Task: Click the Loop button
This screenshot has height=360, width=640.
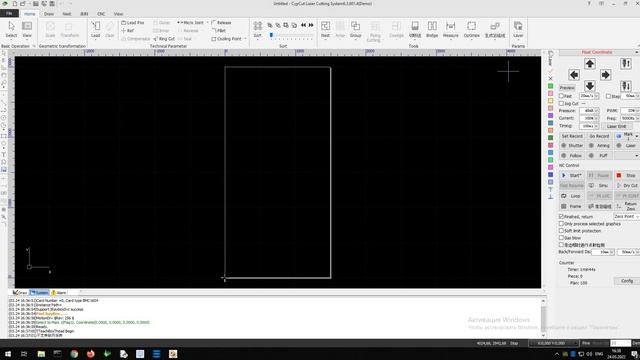Action: click(571, 196)
